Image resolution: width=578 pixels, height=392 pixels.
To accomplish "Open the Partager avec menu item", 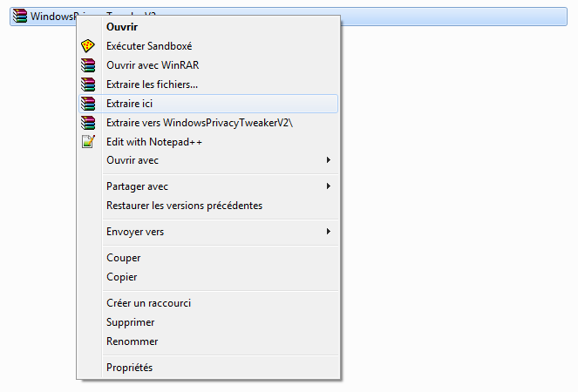I will [x=208, y=186].
